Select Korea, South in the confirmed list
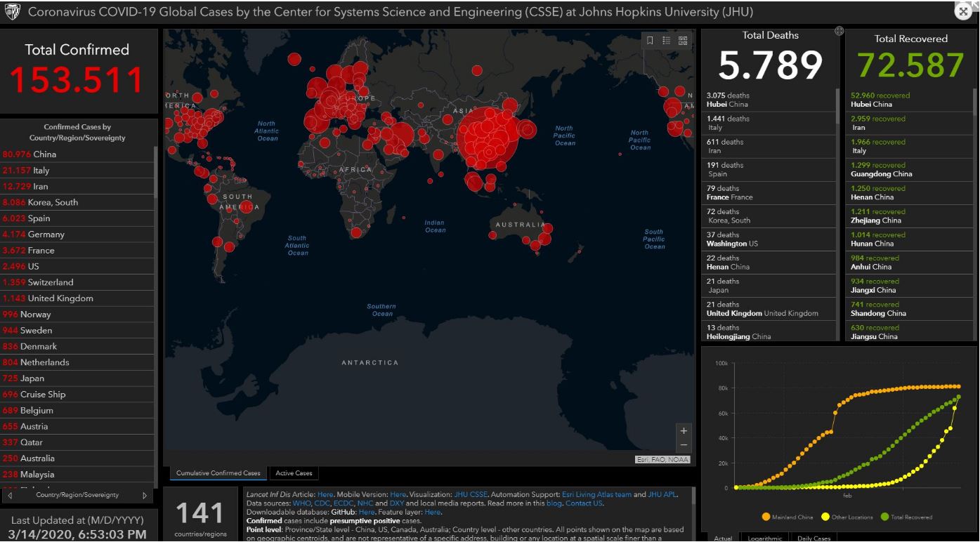The image size is (980, 542). pyautogui.click(x=77, y=202)
